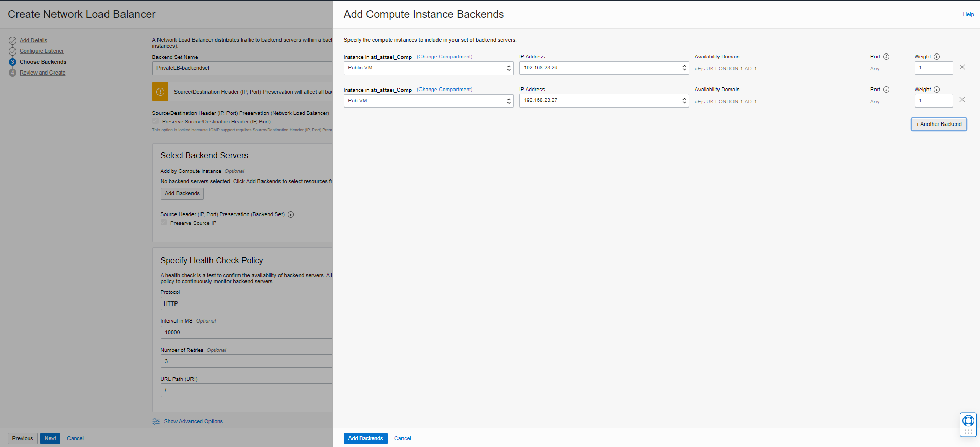Click the Weight field for Pub-VM
This screenshot has width=980, height=447.
tap(933, 101)
